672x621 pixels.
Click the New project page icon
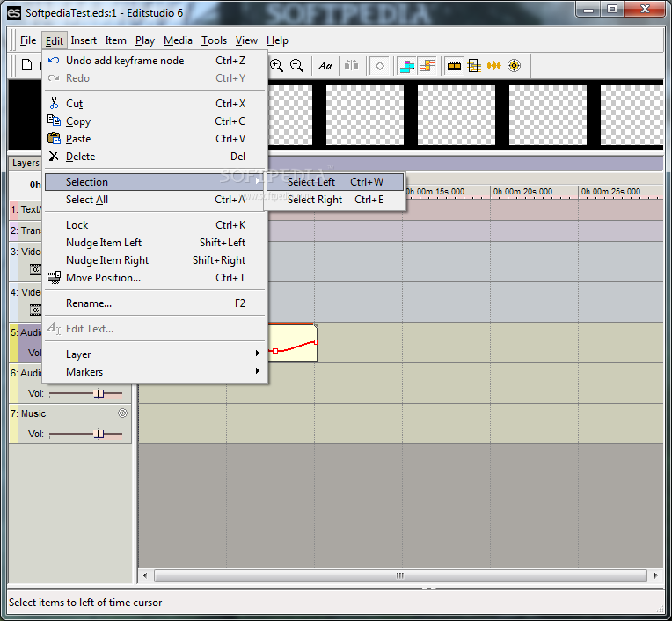(x=27, y=65)
